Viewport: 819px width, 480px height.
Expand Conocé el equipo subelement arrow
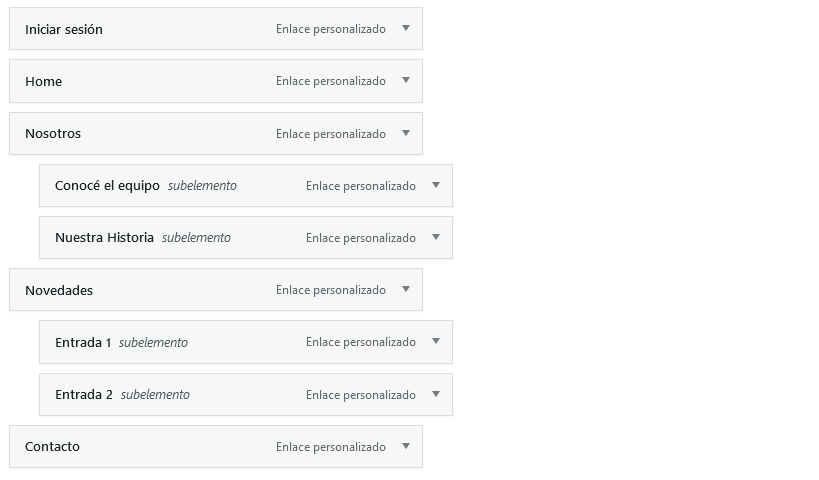click(x=436, y=185)
